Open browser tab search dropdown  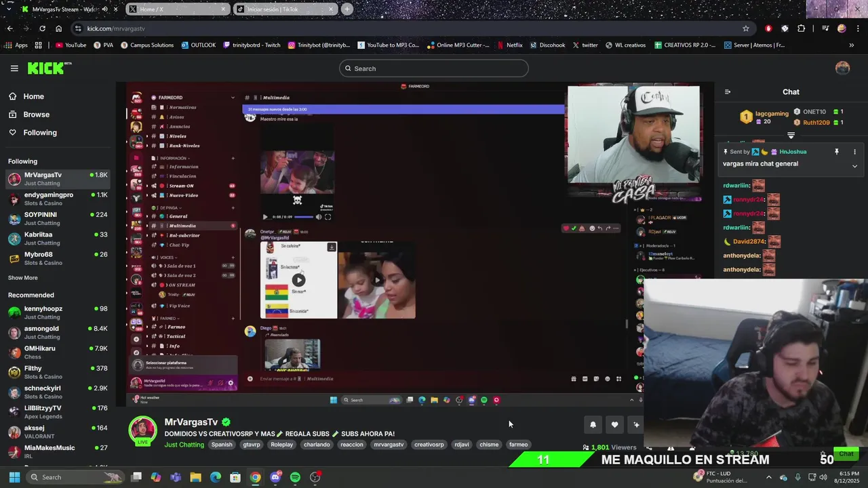pyautogui.click(x=9, y=9)
